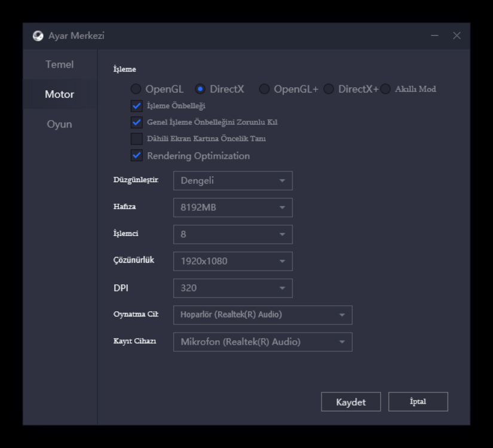Uncheck Genel İşleme Önbelleğini Zorunlu Kıl

click(x=136, y=122)
